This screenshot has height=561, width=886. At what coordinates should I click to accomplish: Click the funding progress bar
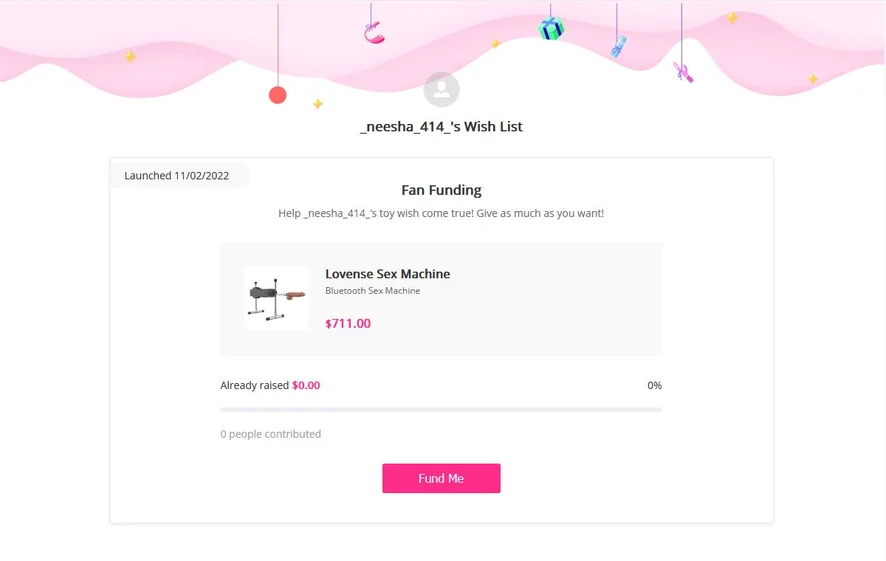pos(441,410)
